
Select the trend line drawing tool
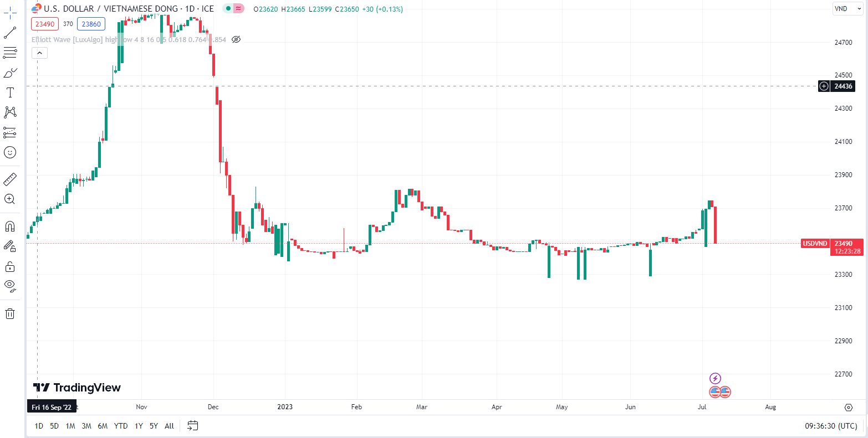coord(10,33)
